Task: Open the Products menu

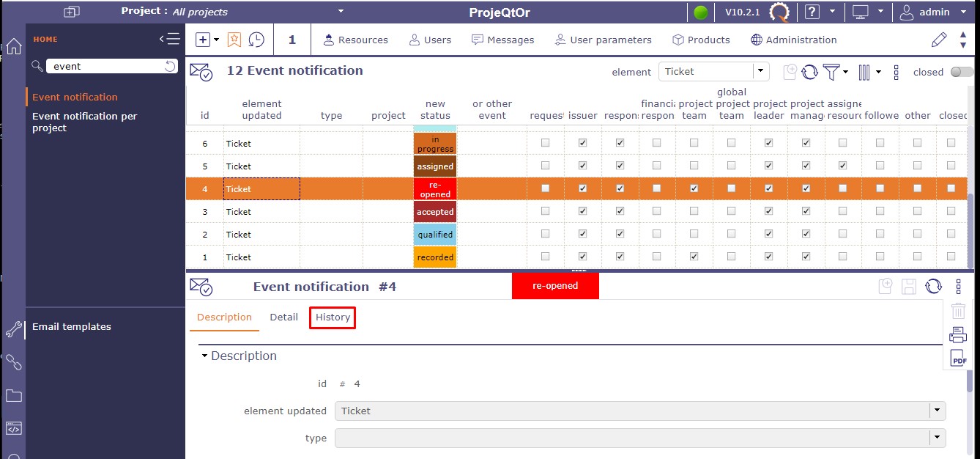Action: 701,40
